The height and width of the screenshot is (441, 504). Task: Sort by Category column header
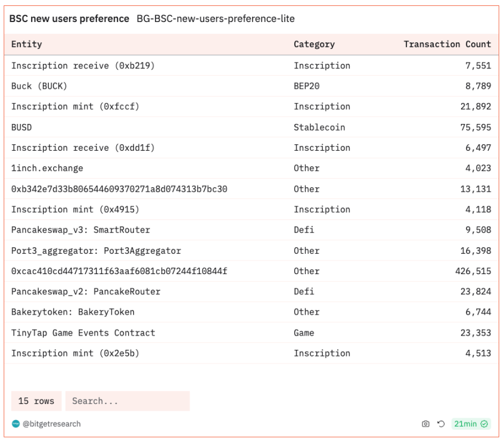(314, 44)
